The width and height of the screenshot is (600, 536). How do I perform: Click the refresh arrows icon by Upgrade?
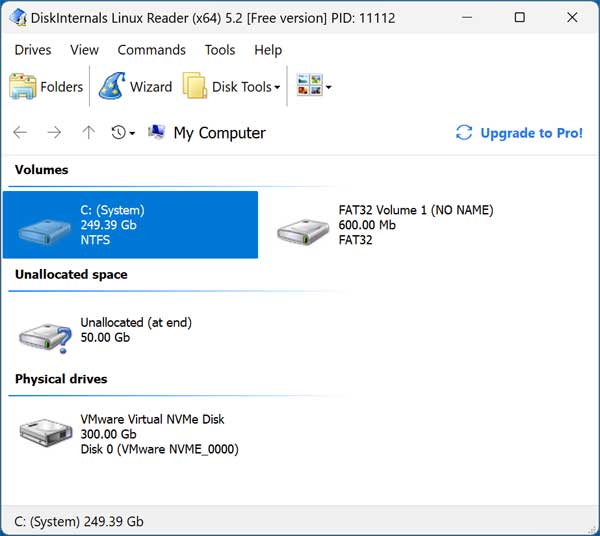(x=464, y=133)
